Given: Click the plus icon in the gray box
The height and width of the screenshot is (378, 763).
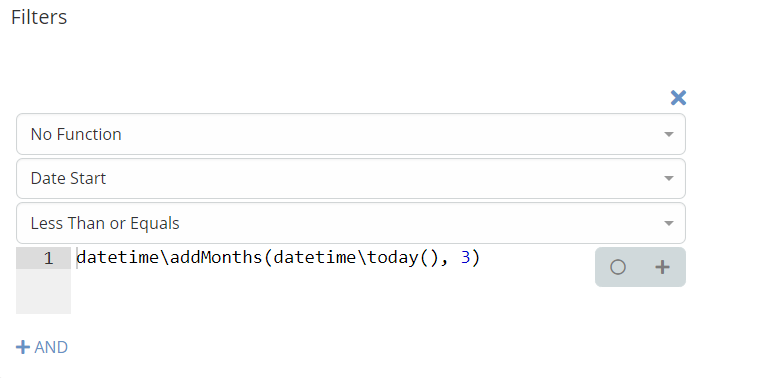Looking at the screenshot, I should coord(662,267).
